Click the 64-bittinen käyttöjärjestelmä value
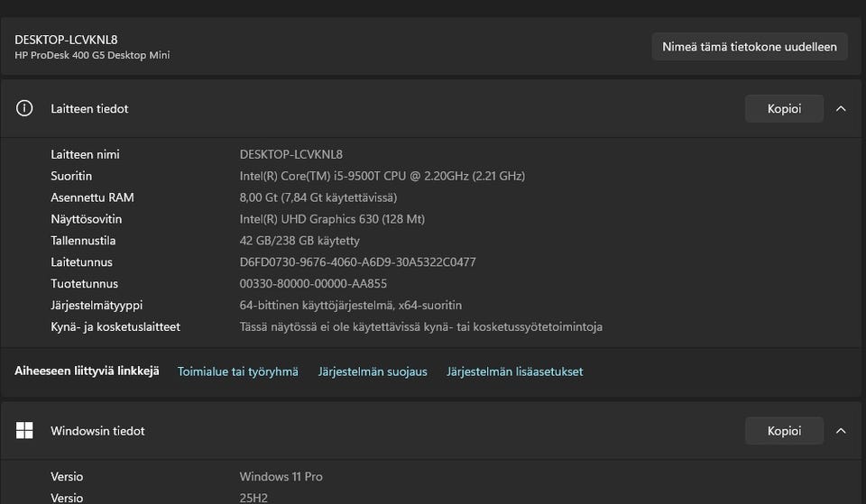The height and width of the screenshot is (504, 866). (x=351, y=306)
